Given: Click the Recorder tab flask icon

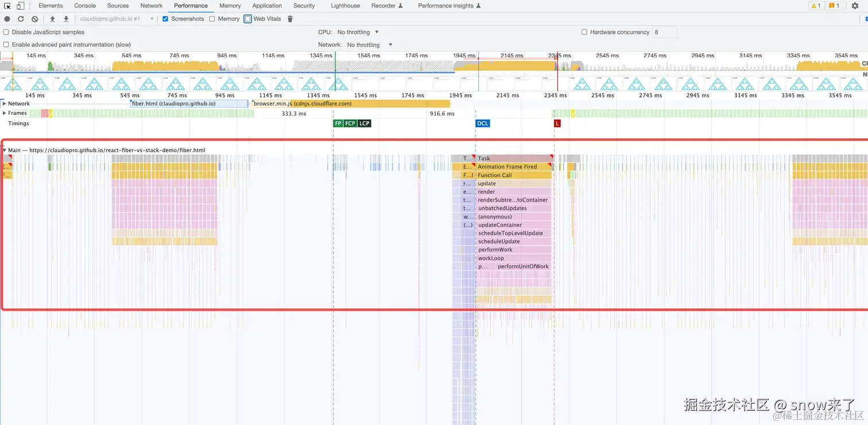Looking at the screenshot, I should [x=401, y=6].
